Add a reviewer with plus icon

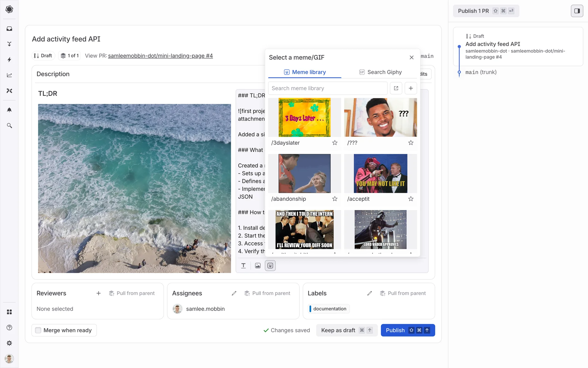point(99,293)
